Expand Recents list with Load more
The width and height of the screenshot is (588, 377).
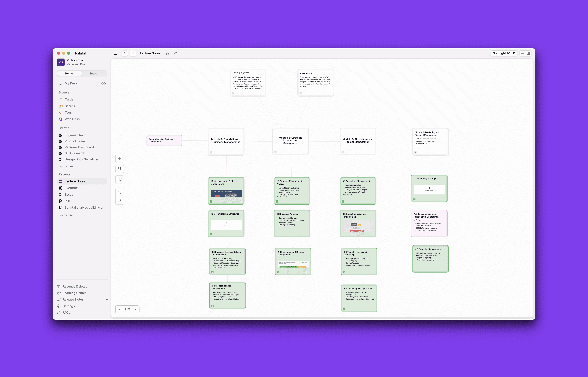[66, 215]
